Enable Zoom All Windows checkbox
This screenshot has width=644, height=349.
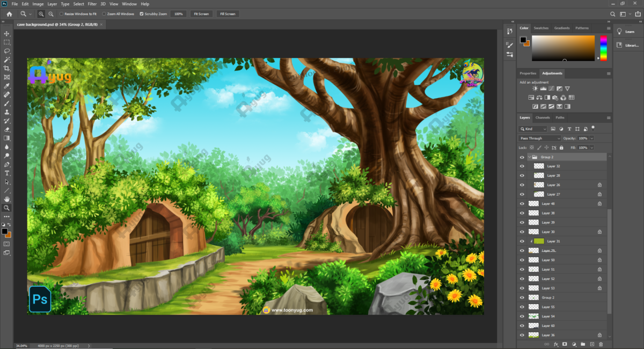104,14
